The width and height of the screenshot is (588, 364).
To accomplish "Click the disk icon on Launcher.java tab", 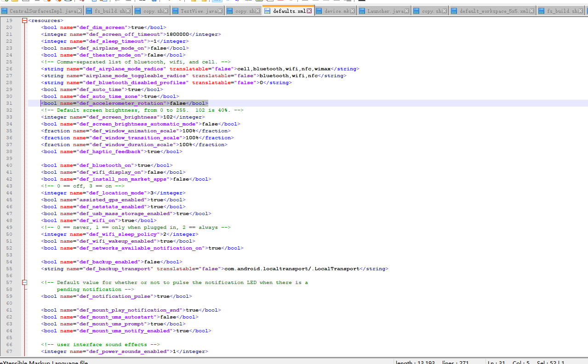I will pyautogui.click(x=363, y=11).
